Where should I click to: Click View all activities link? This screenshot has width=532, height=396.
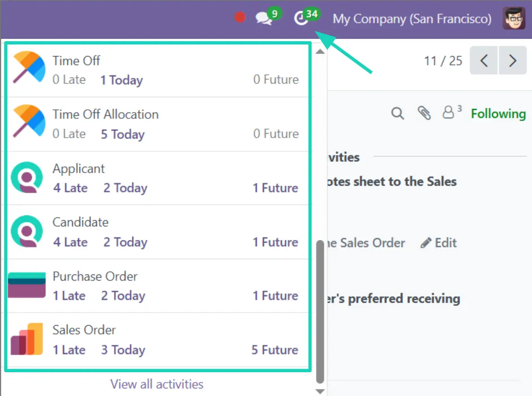click(x=157, y=384)
